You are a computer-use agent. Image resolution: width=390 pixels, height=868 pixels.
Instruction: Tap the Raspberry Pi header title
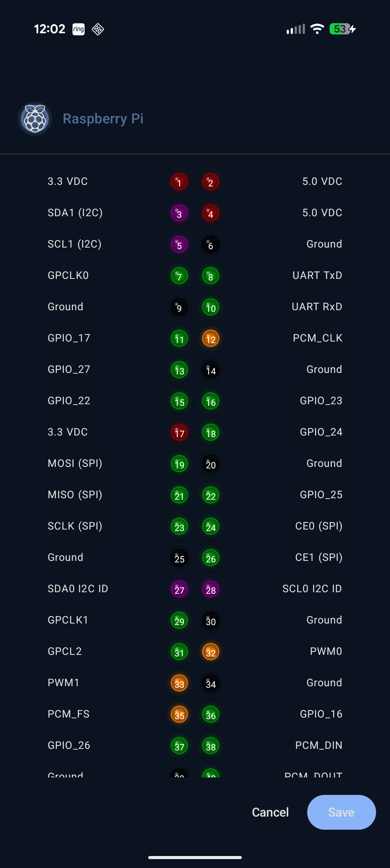103,119
